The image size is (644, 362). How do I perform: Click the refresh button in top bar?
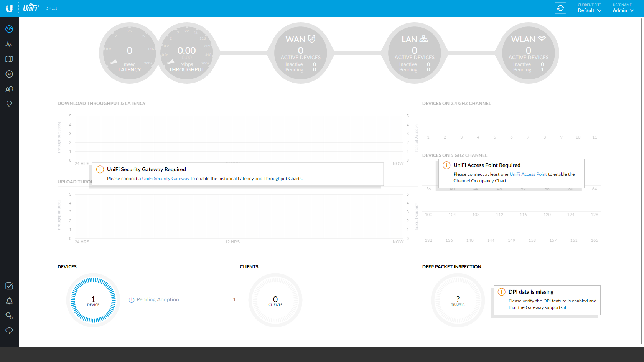560,8
